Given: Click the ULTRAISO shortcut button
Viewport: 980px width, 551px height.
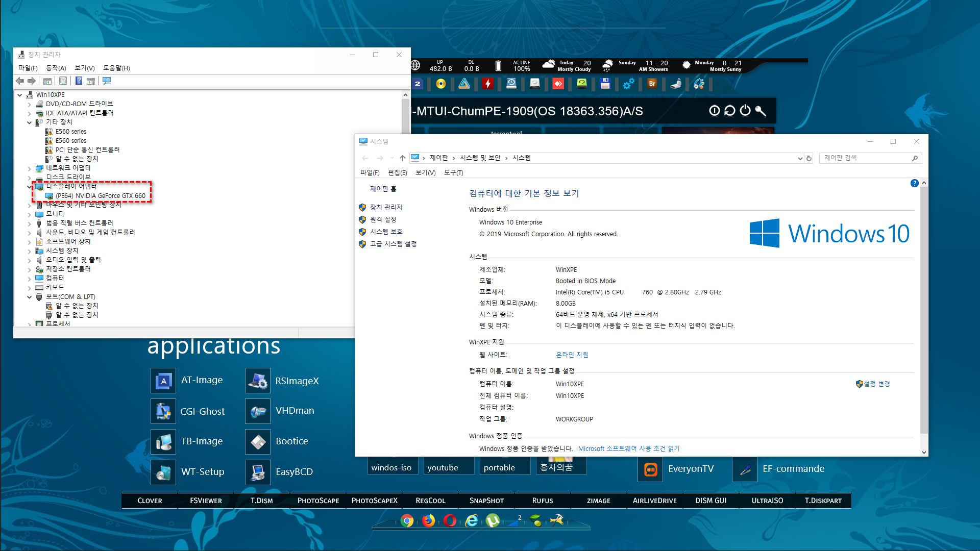Looking at the screenshot, I should (x=767, y=500).
